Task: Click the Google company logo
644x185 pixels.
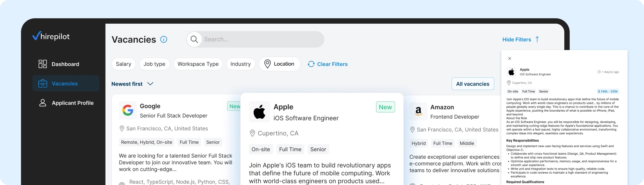Action: 128,110
